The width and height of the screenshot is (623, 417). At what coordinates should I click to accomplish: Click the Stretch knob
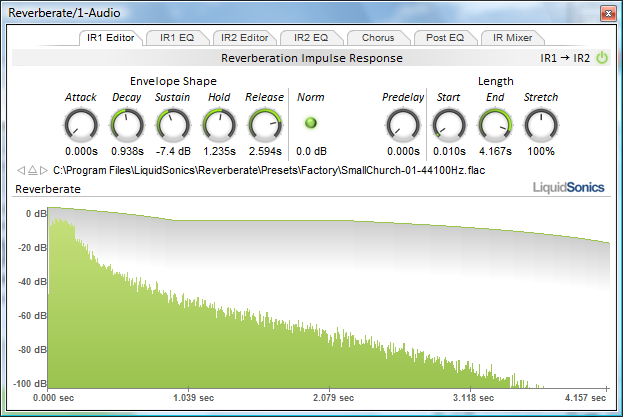click(541, 125)
